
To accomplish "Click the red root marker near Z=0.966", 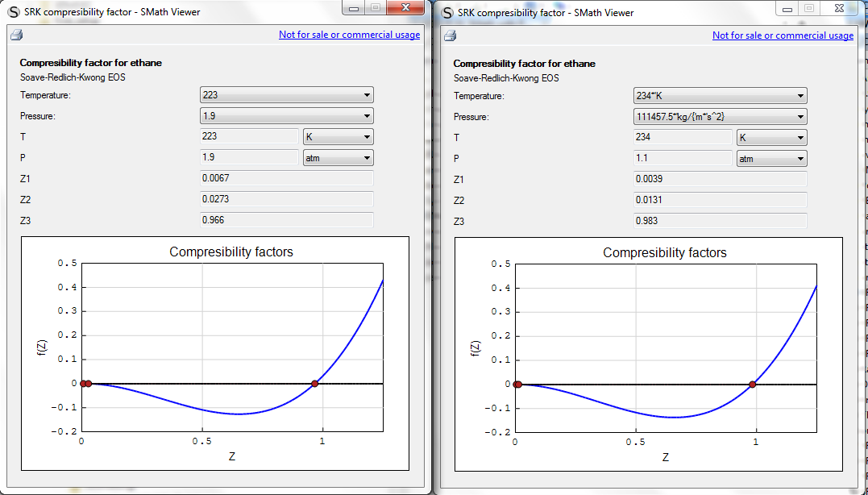I will 315,384.
